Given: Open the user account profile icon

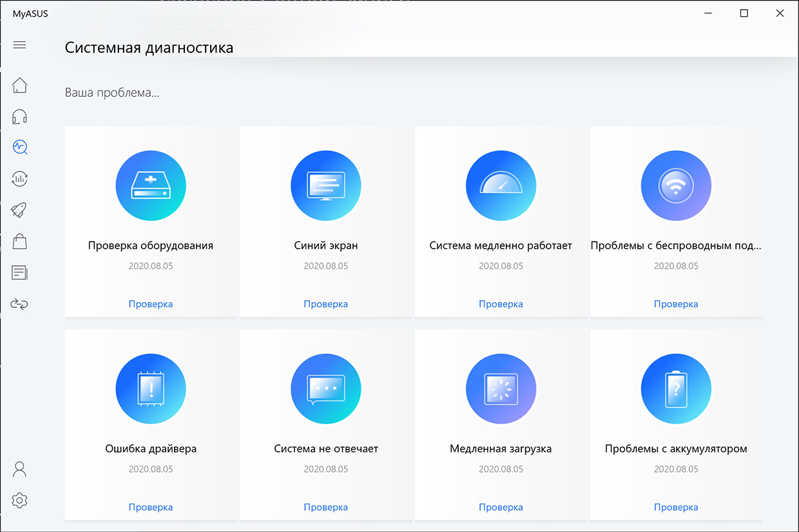Looking at the screenshot, I should (x=19, y=469).
